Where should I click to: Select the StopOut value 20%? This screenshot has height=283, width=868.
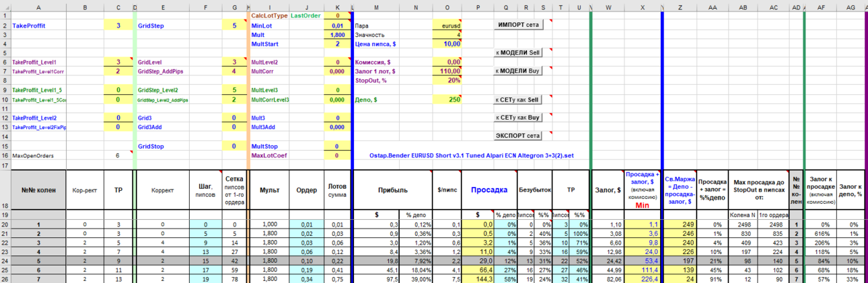[447, 80]
